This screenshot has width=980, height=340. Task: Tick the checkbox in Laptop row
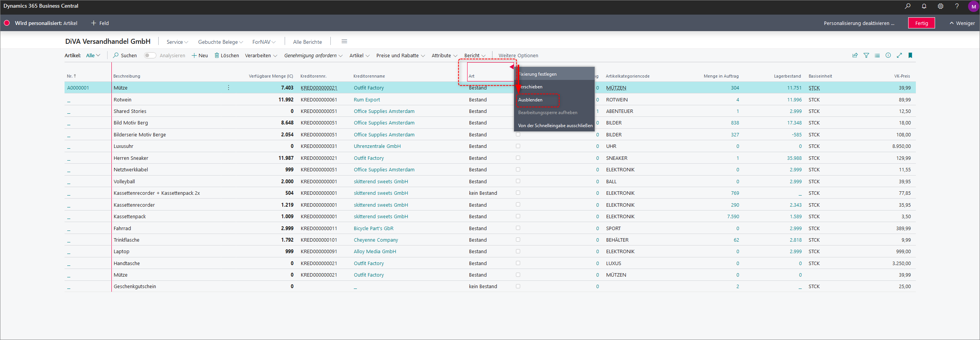click(x=518, y=251)
